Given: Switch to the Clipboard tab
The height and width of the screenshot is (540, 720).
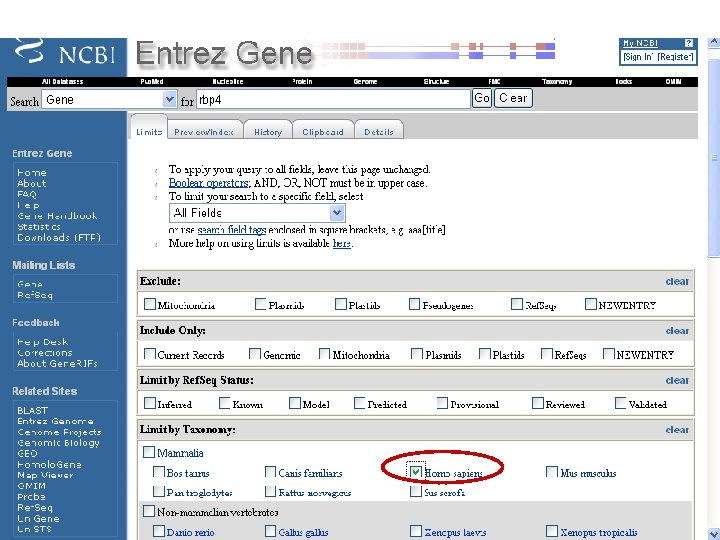Looking at the screenshot, I should (x=323, y=132).
